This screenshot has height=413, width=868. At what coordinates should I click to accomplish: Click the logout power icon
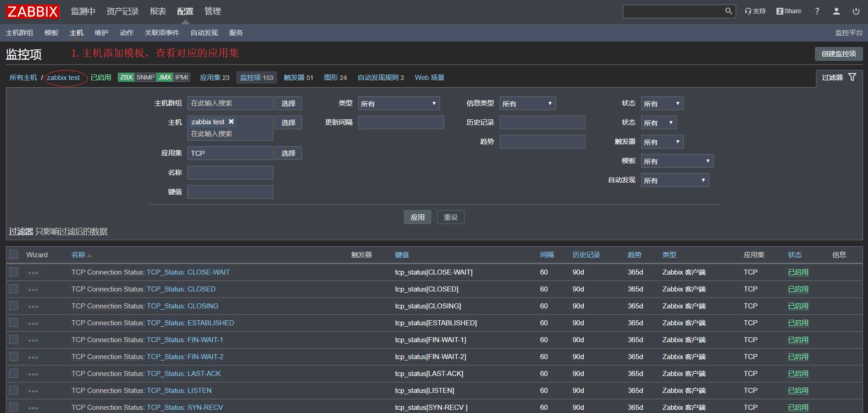(856, 11)
